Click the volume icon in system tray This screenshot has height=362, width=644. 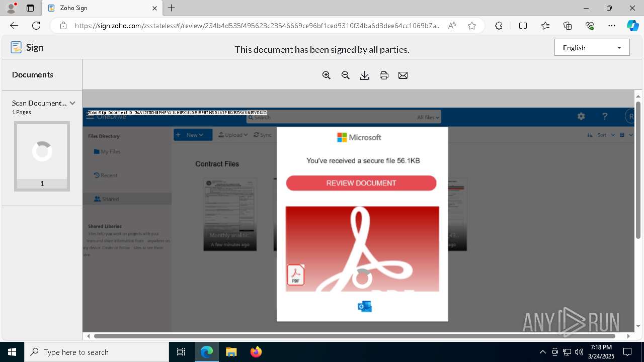tap(579, 352)
